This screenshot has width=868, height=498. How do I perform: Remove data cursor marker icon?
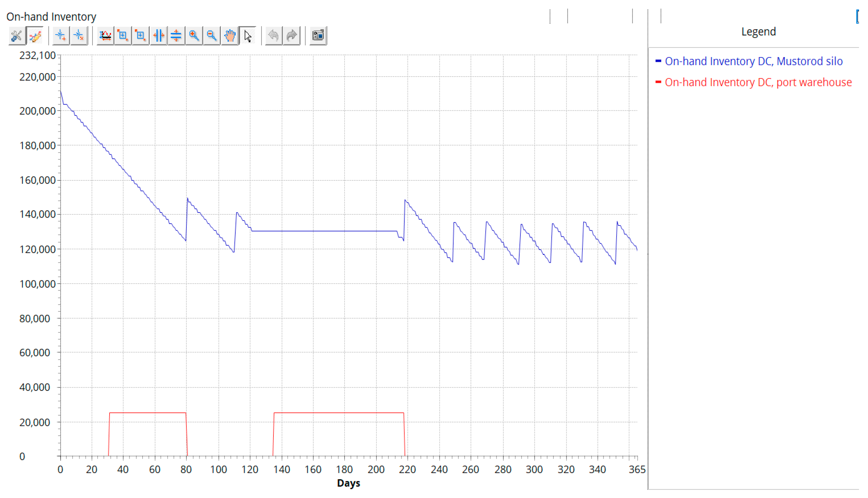point(79,35)
